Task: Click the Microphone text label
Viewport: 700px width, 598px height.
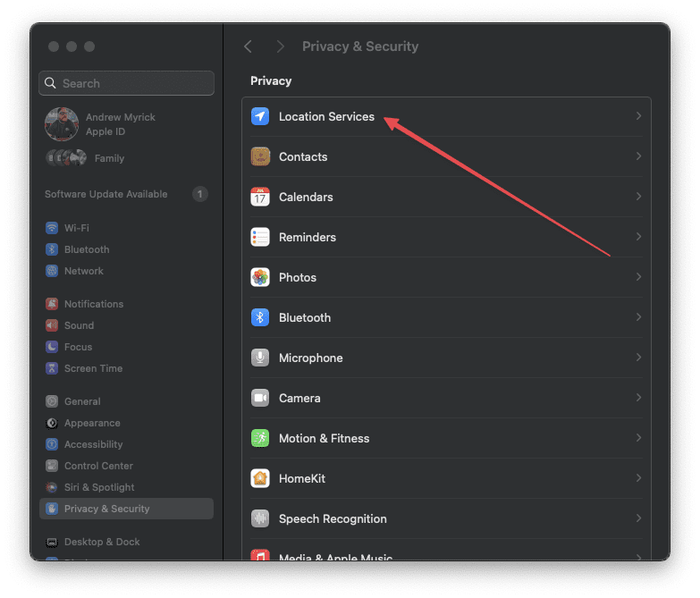Action: pyautogui.click(x=311, y=358)
